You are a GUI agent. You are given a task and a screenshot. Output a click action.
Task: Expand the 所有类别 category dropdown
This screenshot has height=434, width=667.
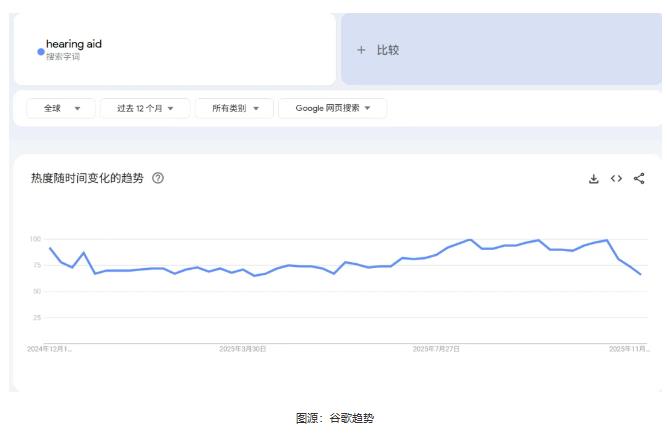235,108
